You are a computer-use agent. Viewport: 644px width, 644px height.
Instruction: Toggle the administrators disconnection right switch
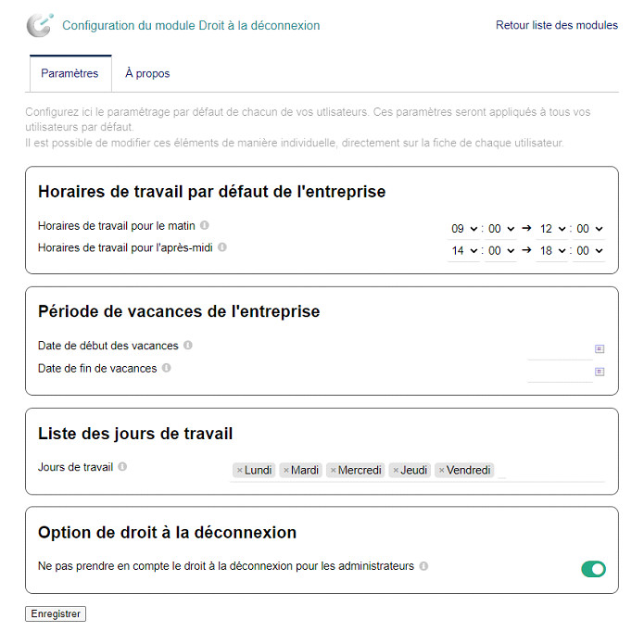(593, 568)
